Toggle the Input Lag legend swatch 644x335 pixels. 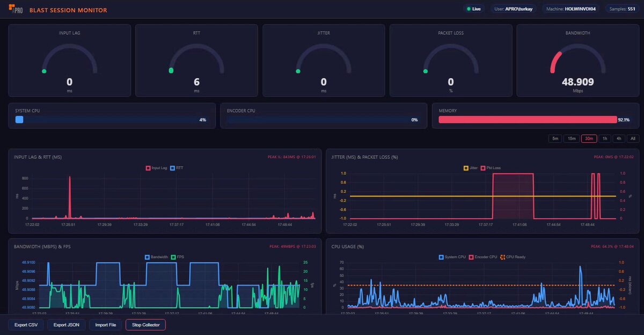tap(148, 168)
